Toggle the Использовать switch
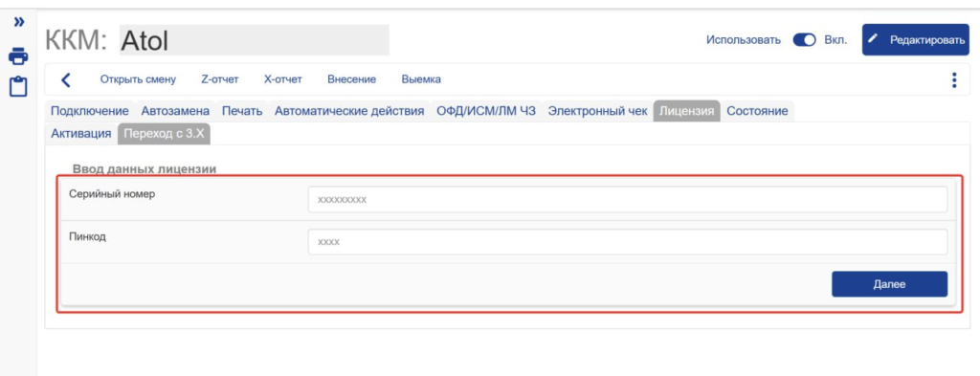This screenshot has width=980, height=376. 804,40
